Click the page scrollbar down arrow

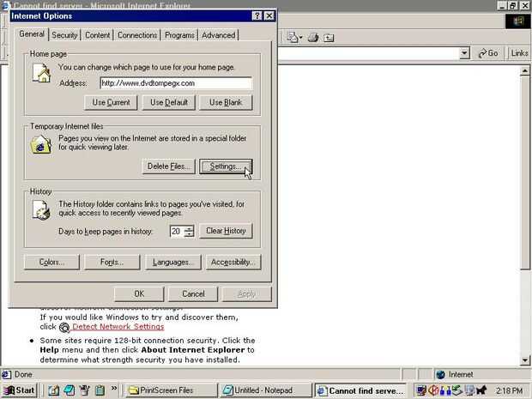pyautogui.click(x=525, y=360)
